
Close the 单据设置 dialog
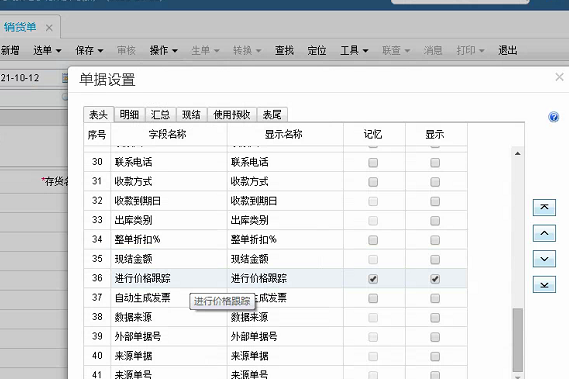[559, 77]
